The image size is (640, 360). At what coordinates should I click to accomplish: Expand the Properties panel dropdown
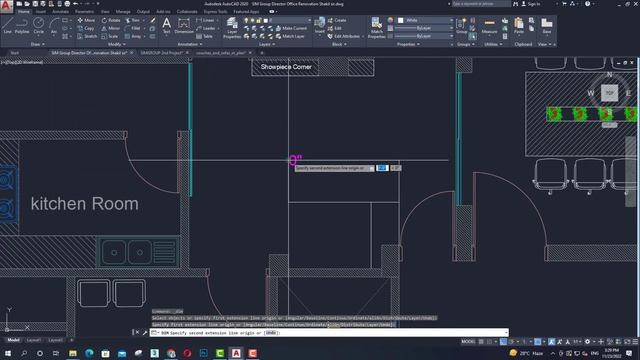click(408, 44)
